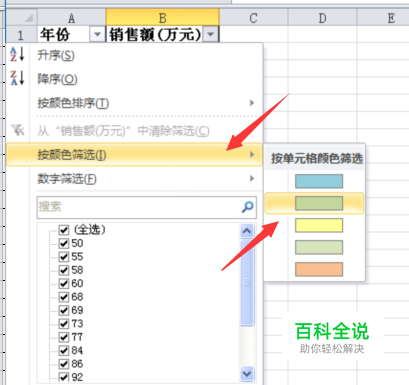The height and width of the screenshot is (385, 409).
Task: Select column A header
Action: (71, 18)
